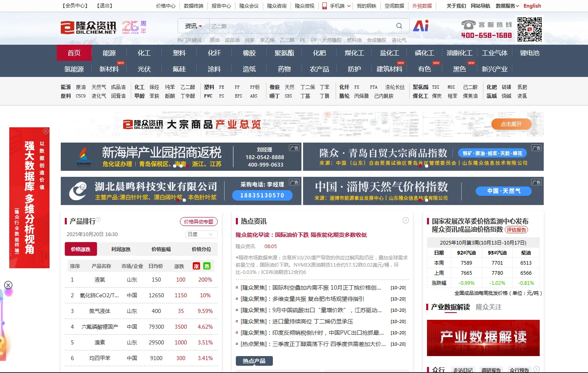Open the 建筑材料 navigation menu

coord(389,69)
